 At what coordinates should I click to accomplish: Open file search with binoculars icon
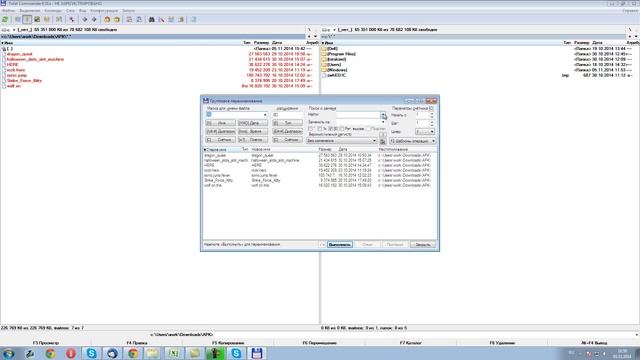(151, 19)
